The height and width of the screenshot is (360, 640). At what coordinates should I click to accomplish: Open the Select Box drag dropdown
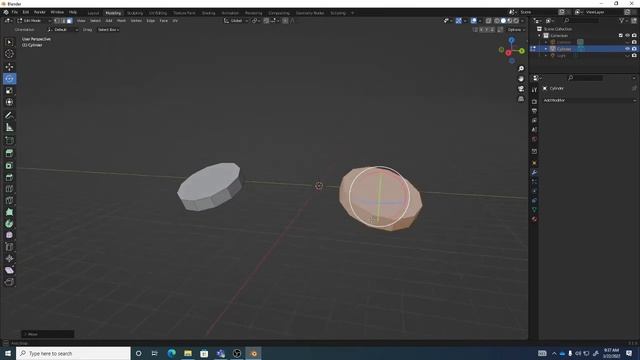click(x=108, y=30)
